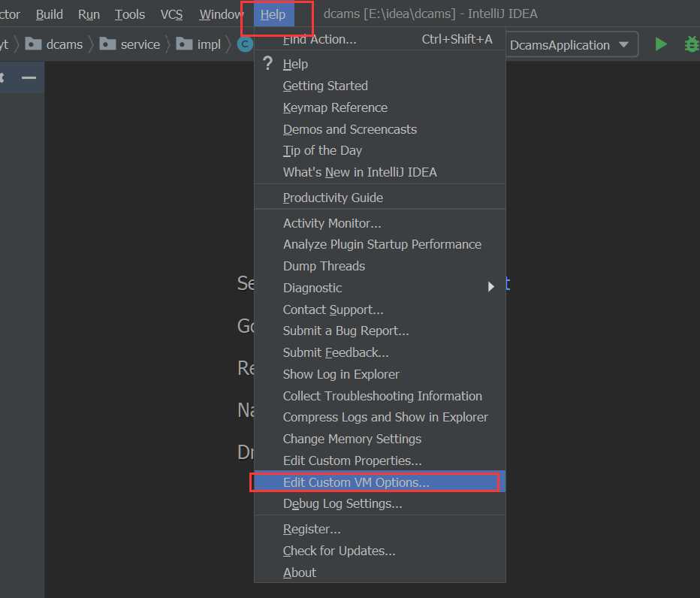Click Tip of the Day
This screenshot has height=598, width=700.
click(322, 150)
